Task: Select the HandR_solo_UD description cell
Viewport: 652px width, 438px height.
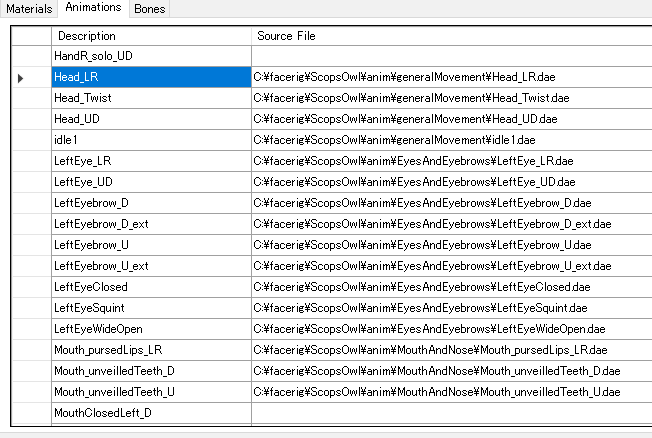Action: 150,56
